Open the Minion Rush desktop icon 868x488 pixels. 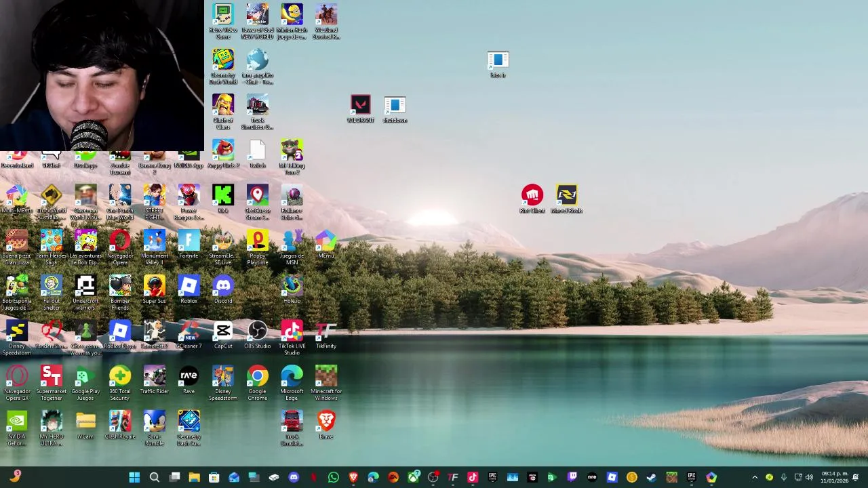[292, 21]
